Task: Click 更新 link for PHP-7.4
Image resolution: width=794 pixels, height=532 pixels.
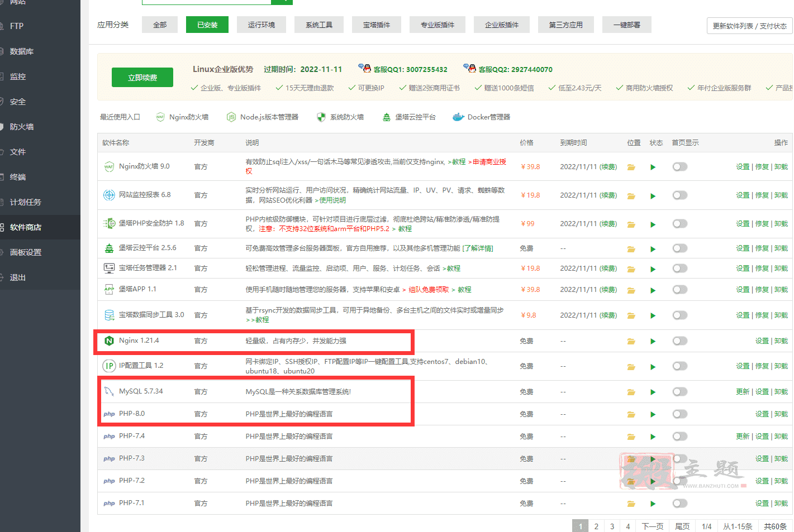Action: coord(743,437)
